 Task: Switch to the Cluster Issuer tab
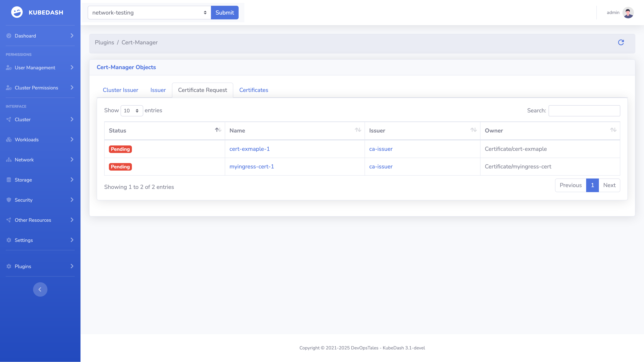[x=120, y=90]
